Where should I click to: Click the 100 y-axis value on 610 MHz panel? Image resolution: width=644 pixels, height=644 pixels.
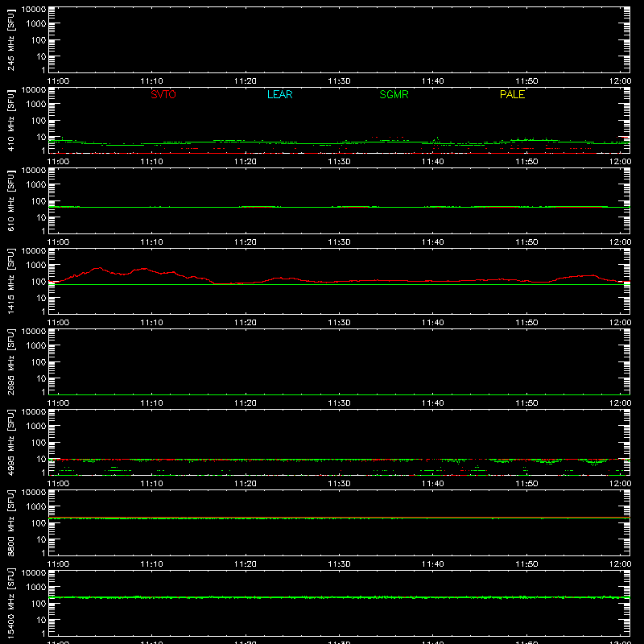tap(39, 201)
